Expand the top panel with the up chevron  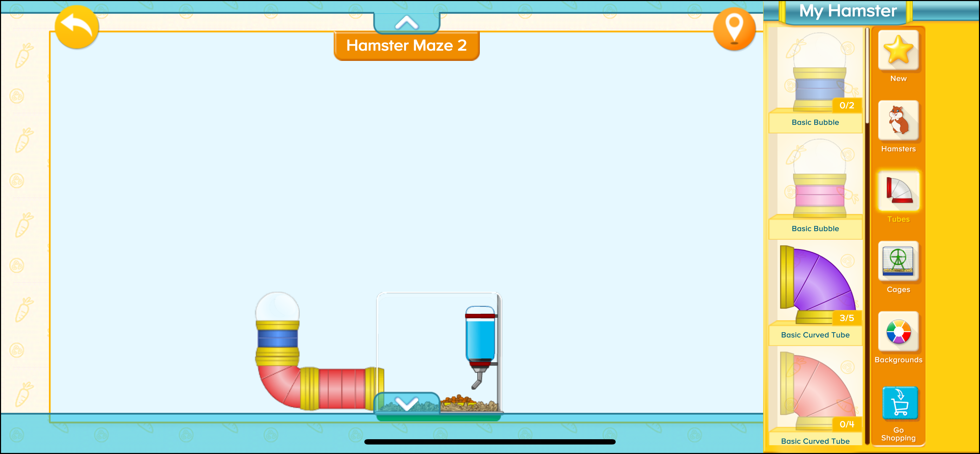[x=407, y=22]
